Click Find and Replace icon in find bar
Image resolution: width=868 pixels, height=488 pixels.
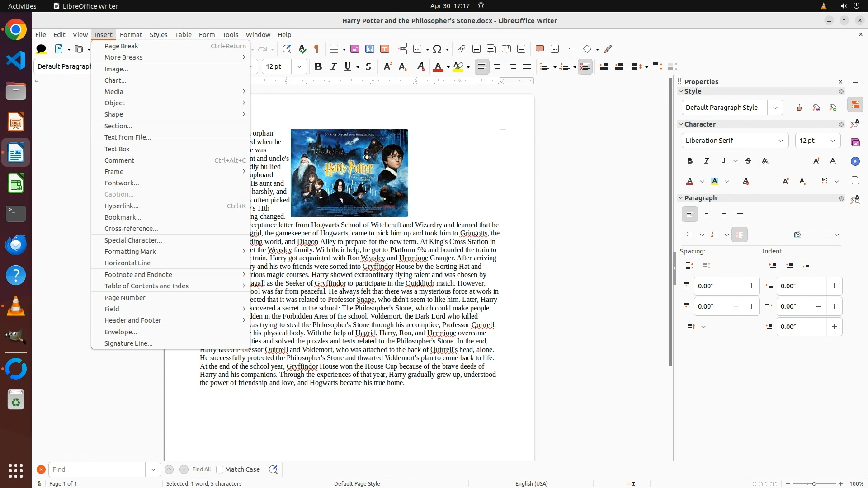click(x=273, y=469)
